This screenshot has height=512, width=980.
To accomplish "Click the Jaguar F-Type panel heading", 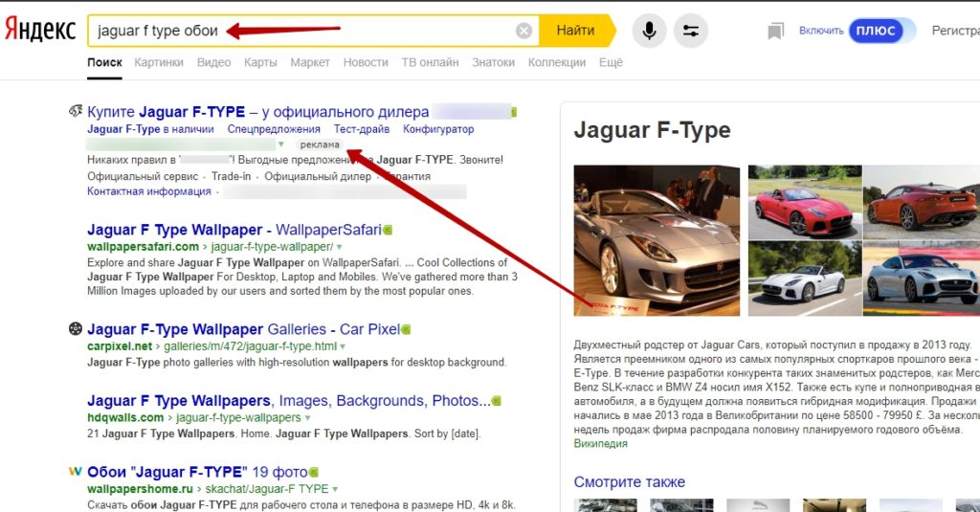I will (652, 130).
